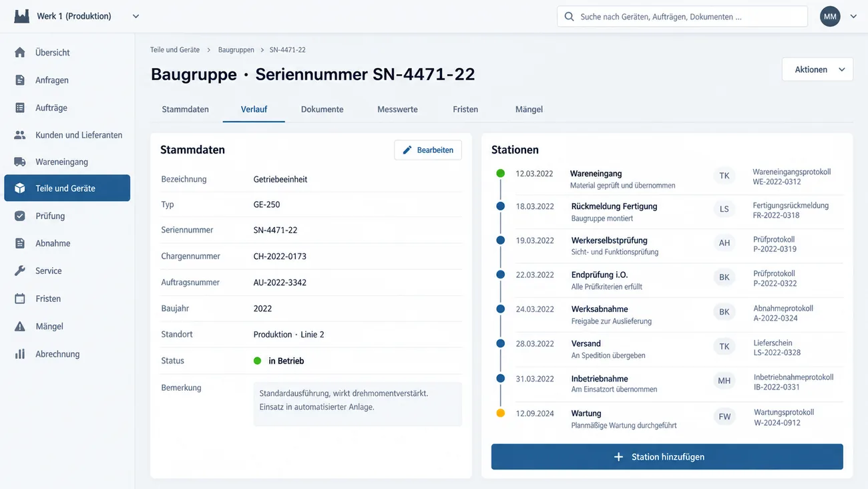Image resolution: width=868 pixels, height=489 pixels.
Task: Click the pencil icon in Bearbeiten
Action: point(407,150)
